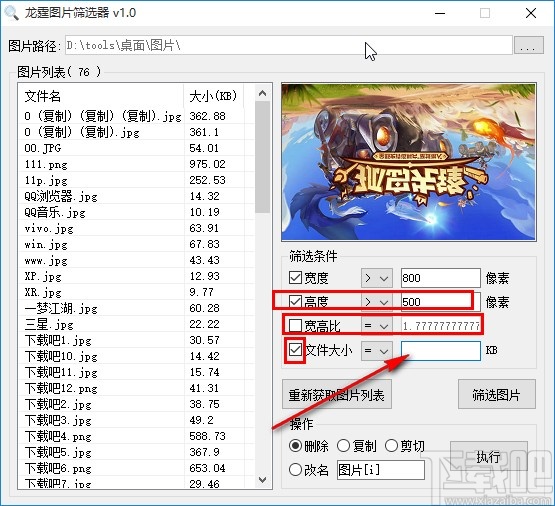Select the 删除 delete radio button

[x=295, y=446]
